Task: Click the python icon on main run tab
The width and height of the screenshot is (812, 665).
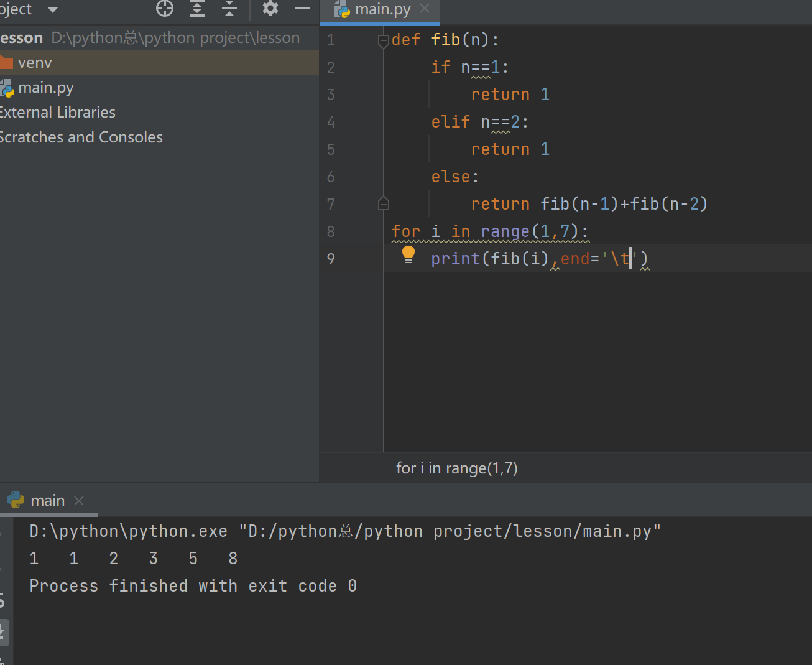Action: coord(16,500)
